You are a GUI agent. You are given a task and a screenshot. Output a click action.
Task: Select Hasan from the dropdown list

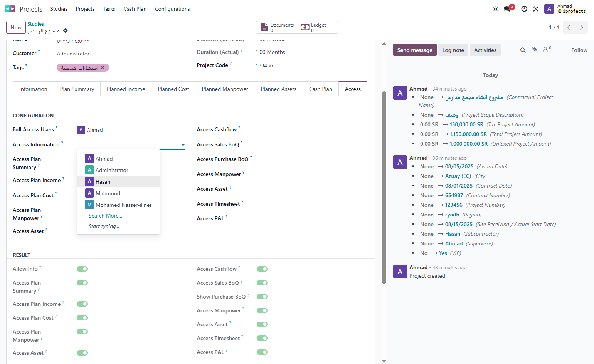click(118, 181)
